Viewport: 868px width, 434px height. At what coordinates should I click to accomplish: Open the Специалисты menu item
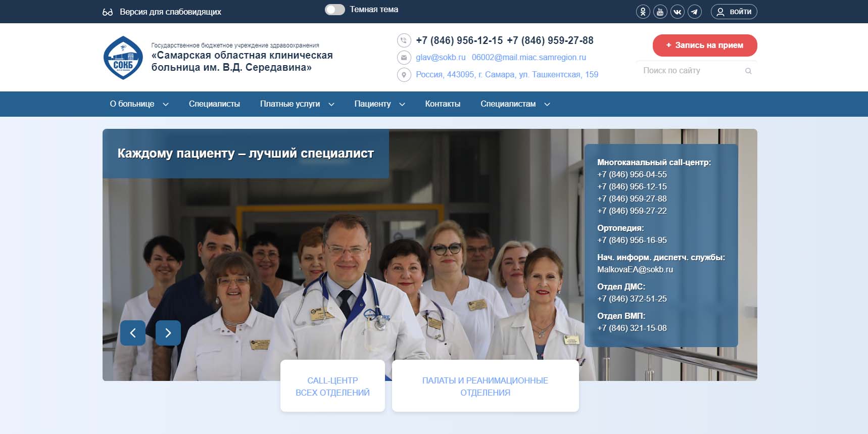coord(214,104)
